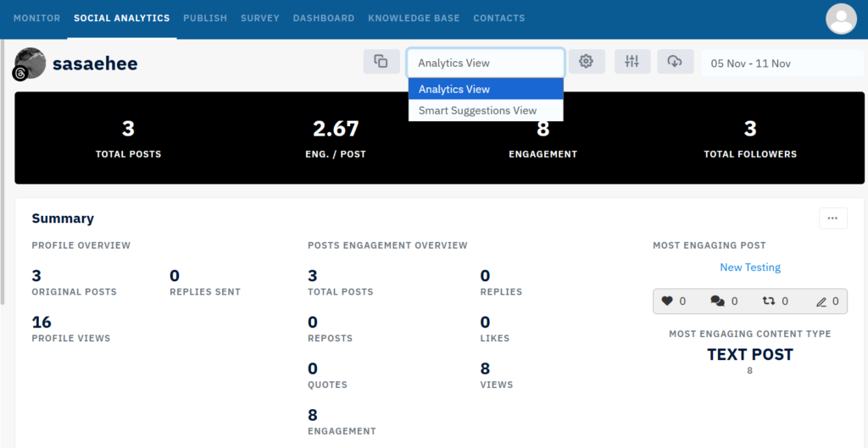Viewport: 868px width, 448px height.
Task: Open settings via the gear icon
Action: [x=586, y=62]
